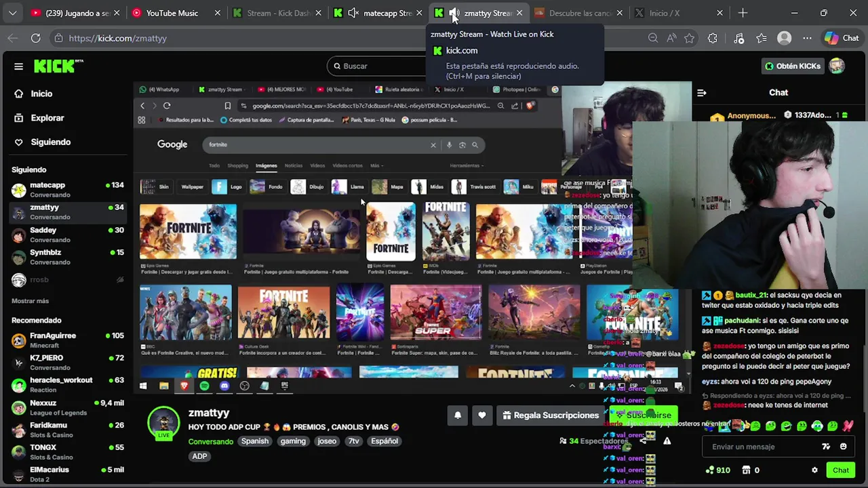868x488 pixels.
Task: Select the gaming stream tag
Action: pos(293,441)
